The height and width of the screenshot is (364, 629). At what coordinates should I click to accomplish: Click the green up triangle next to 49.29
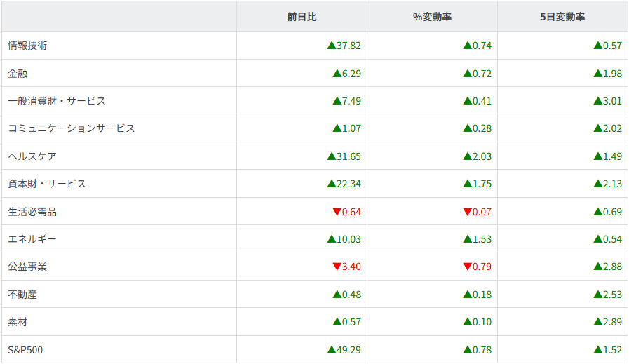[332, 350]
